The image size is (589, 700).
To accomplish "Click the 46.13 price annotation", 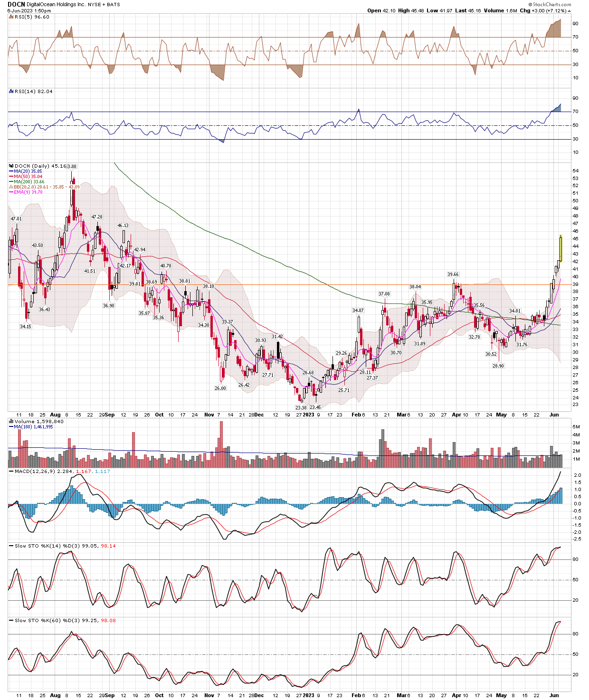I will point(123,226).
